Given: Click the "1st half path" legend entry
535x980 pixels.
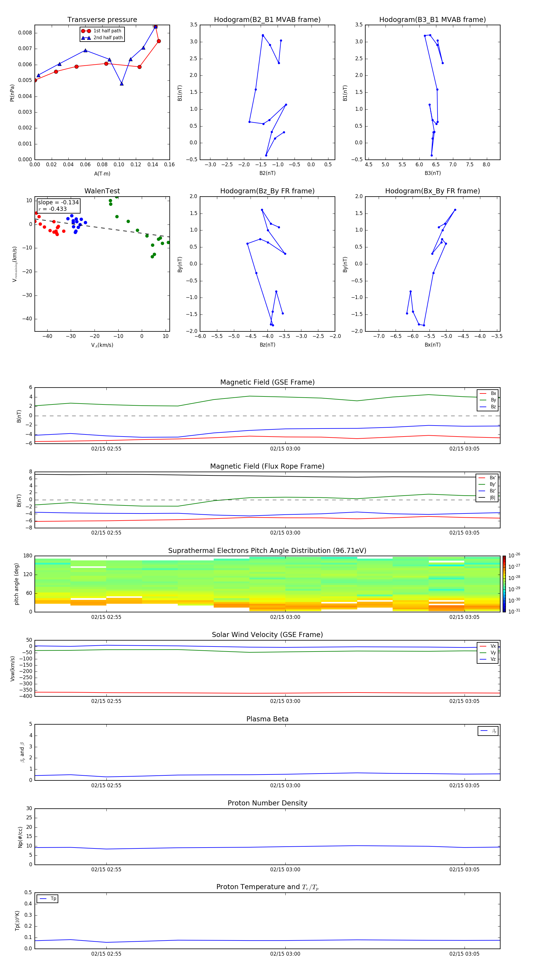Looking at the screenshot, I should click(x=102, y=31).
